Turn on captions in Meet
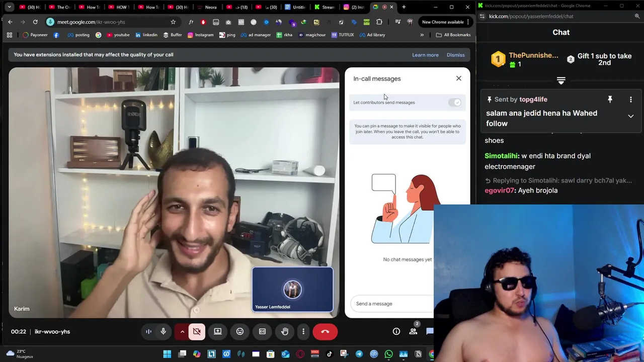Image resolution: width=644 pixels, height=362 pixels. point(262,331)
